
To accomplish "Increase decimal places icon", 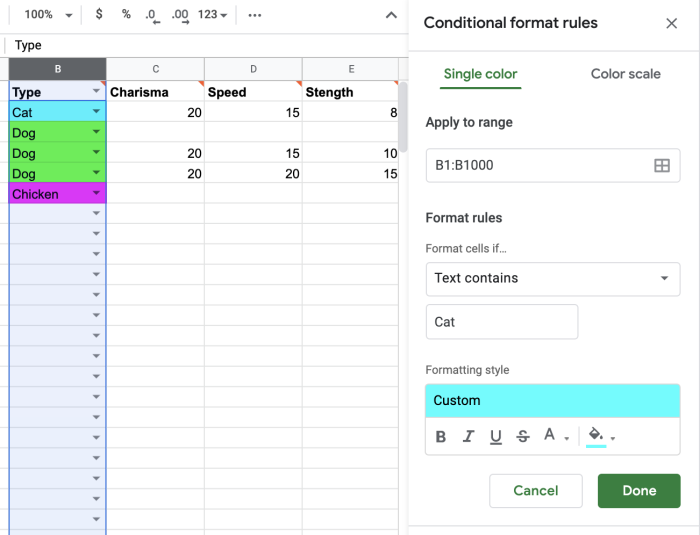I will point(180,15).
